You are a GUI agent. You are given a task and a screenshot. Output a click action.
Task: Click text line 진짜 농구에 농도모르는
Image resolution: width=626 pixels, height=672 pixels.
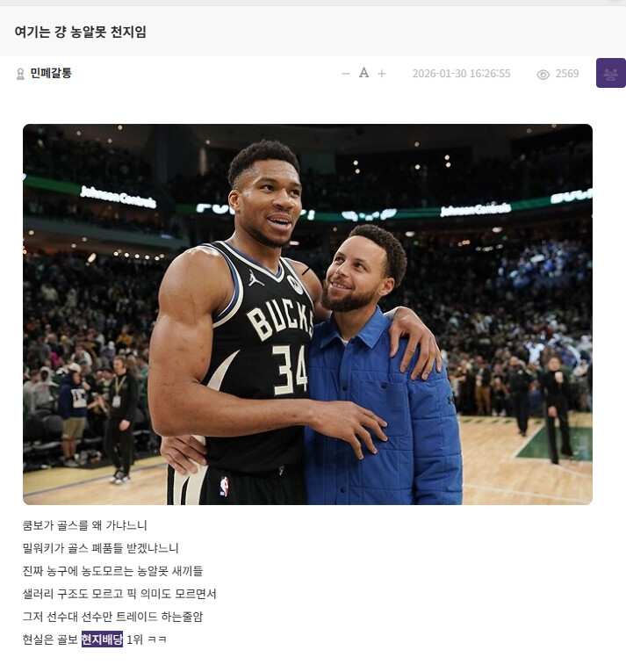point(112,570)
